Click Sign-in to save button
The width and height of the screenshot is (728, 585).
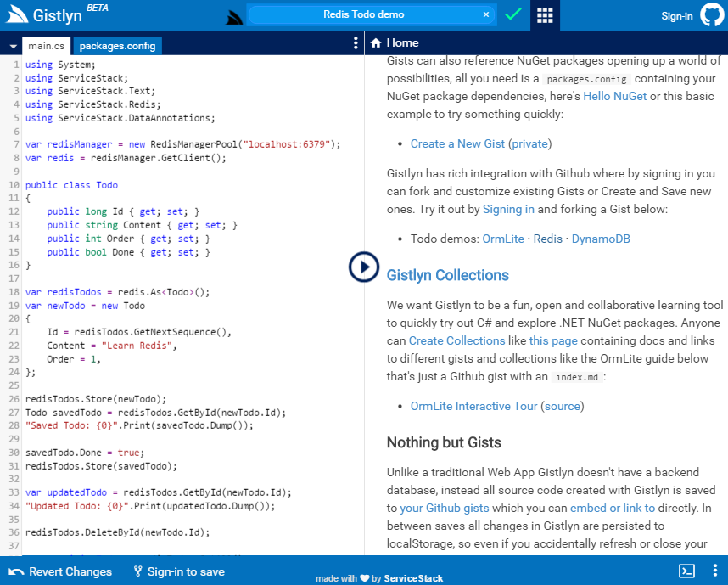point(179,571)
